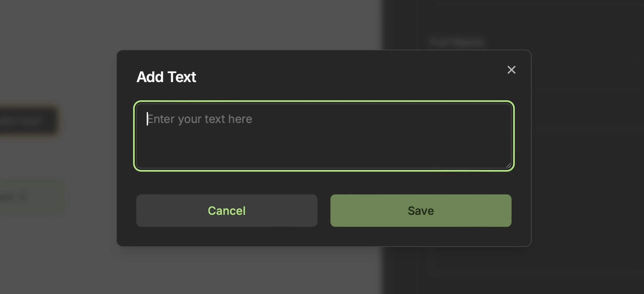The width and height of the screenshot is (644, 294).
Task: Click the blurred label in background panel
Action: 457,42
